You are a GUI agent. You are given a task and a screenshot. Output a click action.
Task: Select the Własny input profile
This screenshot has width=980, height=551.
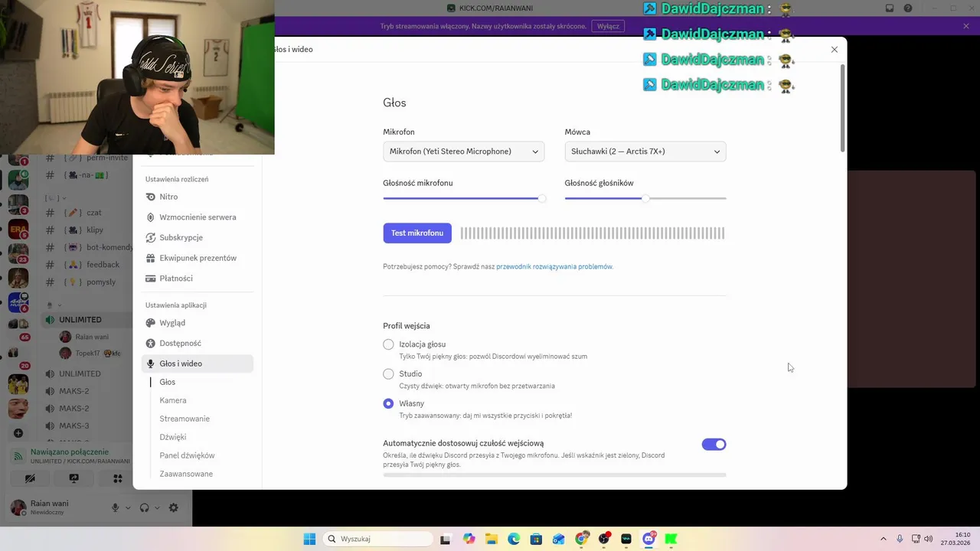(388, 403)
